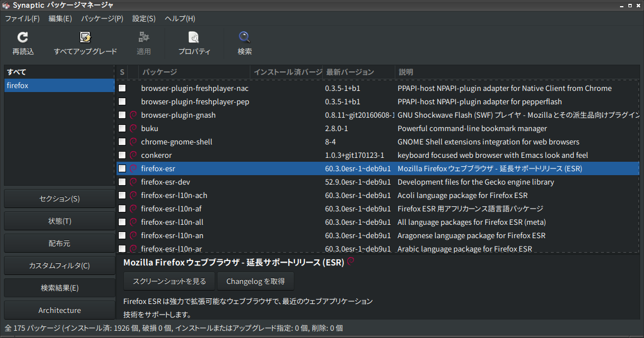
Task: Click the status bar text 全 175 パッケージ
Action: (x=32, y=328)
